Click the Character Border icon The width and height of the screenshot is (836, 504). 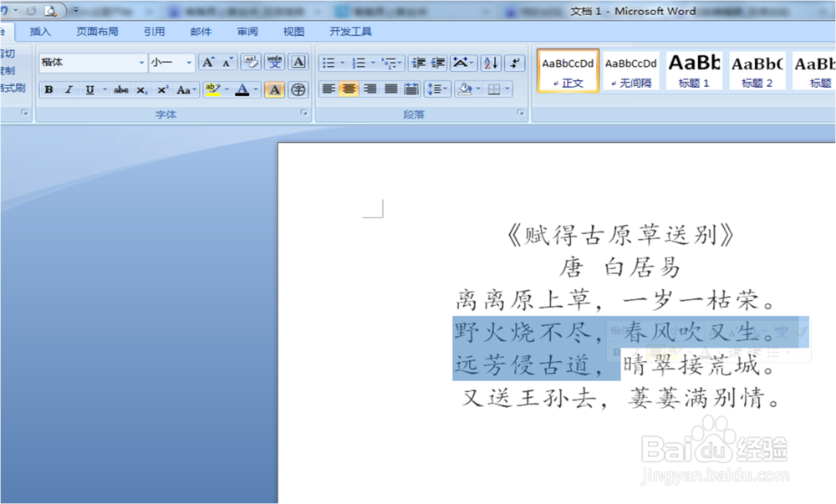(x=298, y=62)
